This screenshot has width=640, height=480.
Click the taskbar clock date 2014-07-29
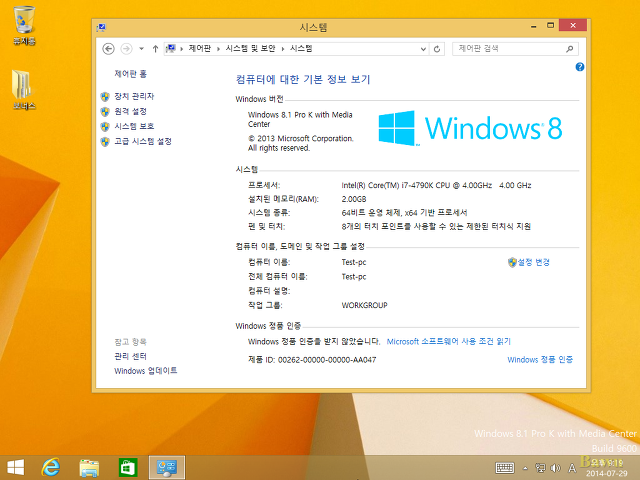[607, 473]
